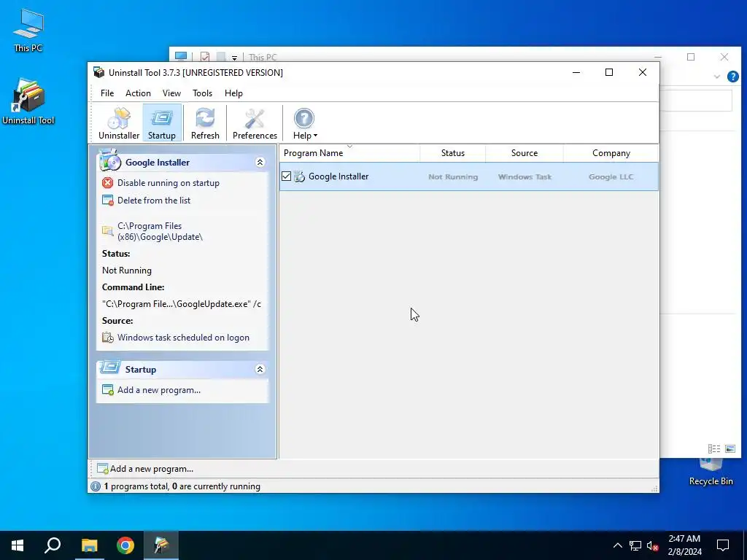Click the bottom bar add program icon
This screenshot has height=560, width=747.
102,469
